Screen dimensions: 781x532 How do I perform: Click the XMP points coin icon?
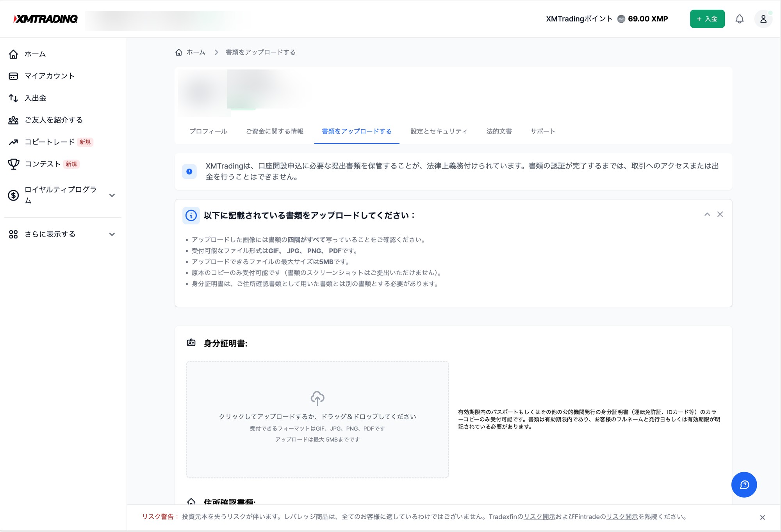click(x=621, y=19)
